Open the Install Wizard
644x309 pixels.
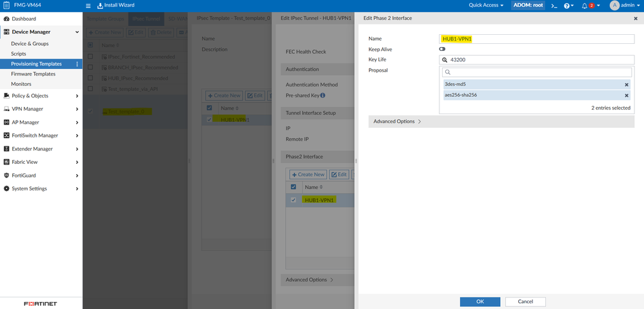pyautogui.click(x=116, y=5)
